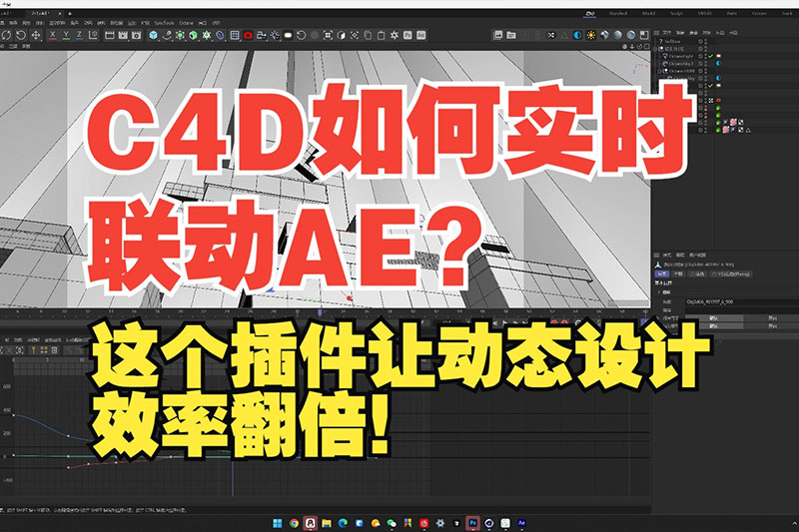Click the Octane sun daylight icon
The height and width of the screenshot is (532, 799).
pos(591,35)
